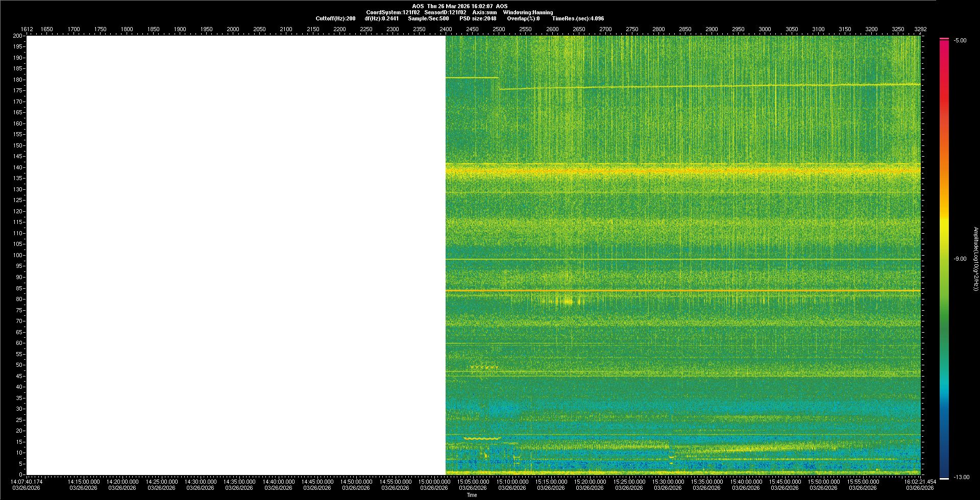
Task: Click the Windowing:Hanning header text
Action: (x=528, y=12)
